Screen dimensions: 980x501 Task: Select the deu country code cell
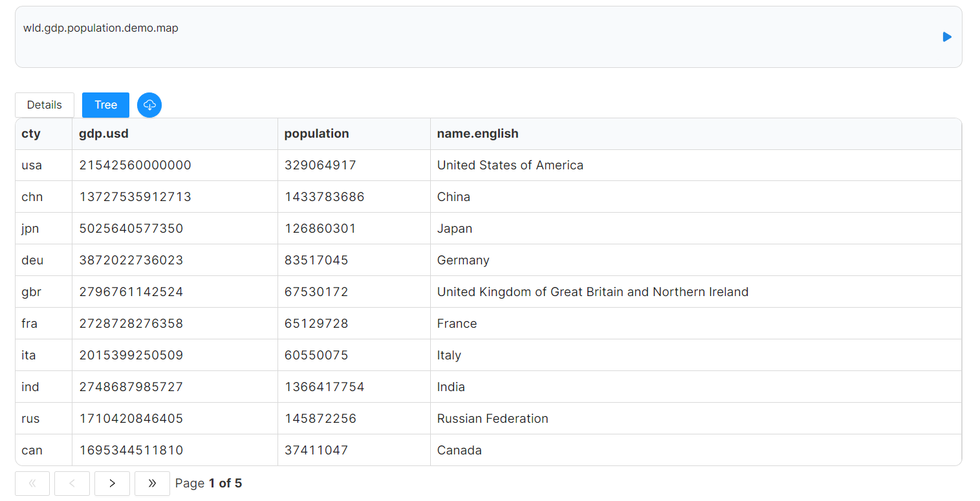click(x=43, y=261)
